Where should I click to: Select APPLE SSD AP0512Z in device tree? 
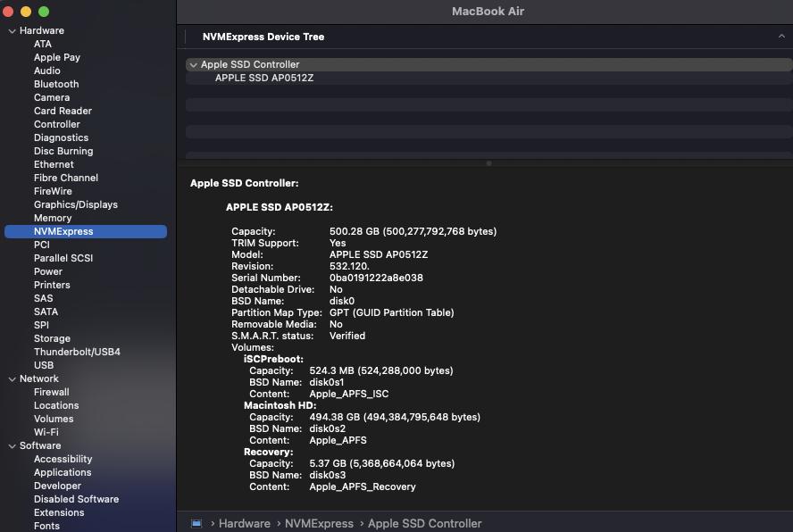264,78
